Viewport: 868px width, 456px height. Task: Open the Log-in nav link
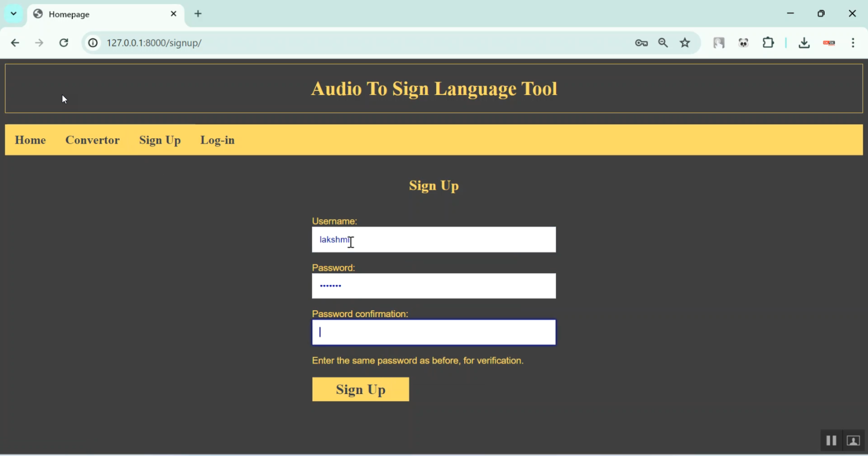pos(218,140)
